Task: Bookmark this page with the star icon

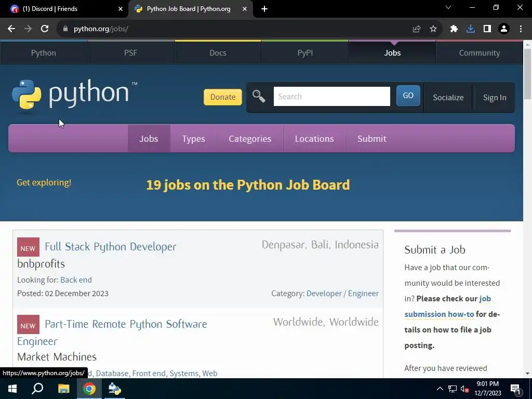Action: [433, 29]
